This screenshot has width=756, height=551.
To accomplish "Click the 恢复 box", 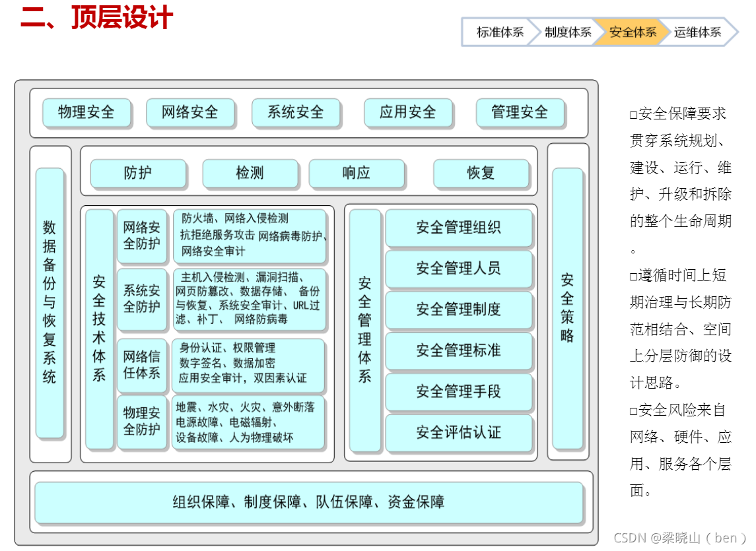I will (481, 173).
